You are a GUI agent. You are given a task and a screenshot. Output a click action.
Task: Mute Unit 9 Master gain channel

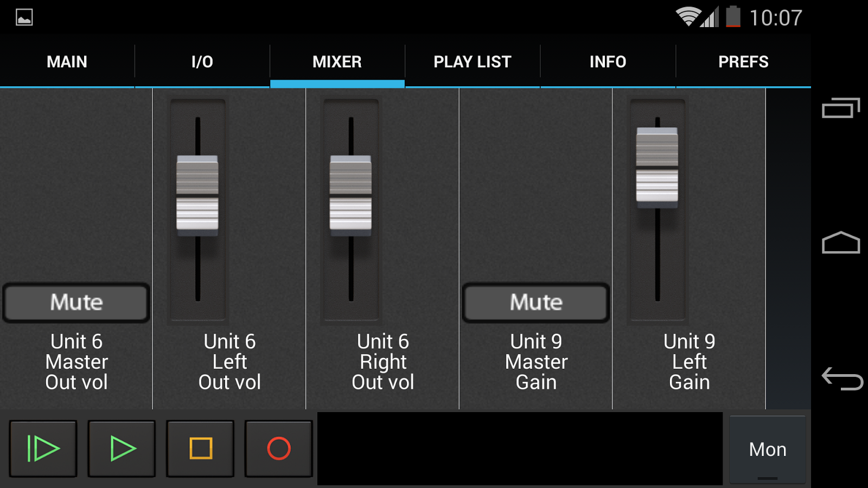tap(535, 303)
